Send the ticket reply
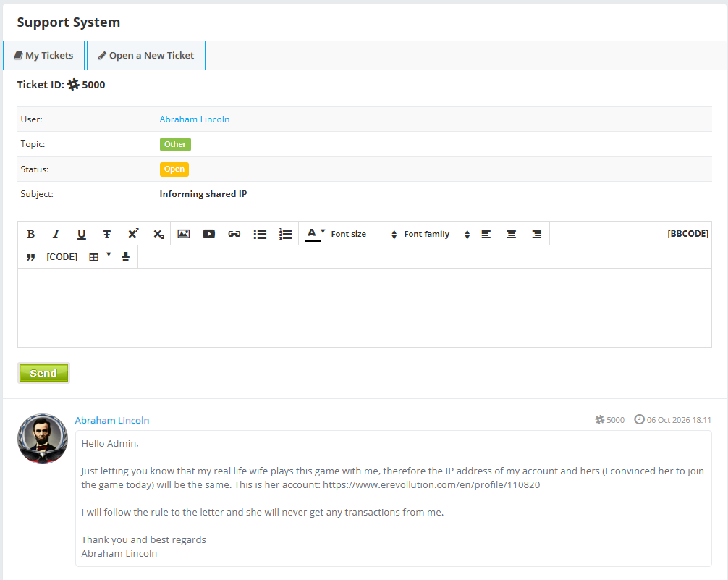Viewport: 728px width, 580px height. click(x=43, y=373)
